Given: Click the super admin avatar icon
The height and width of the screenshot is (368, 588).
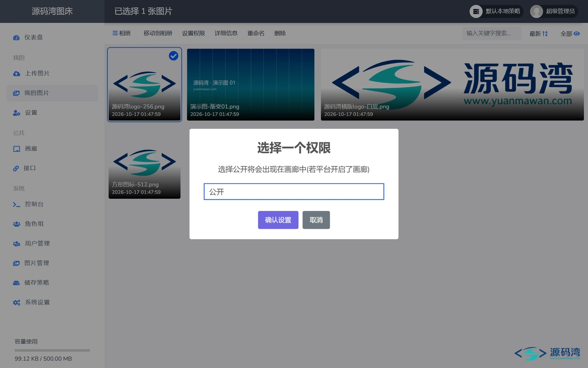Looking at the screenshot, I should (536, 11).
